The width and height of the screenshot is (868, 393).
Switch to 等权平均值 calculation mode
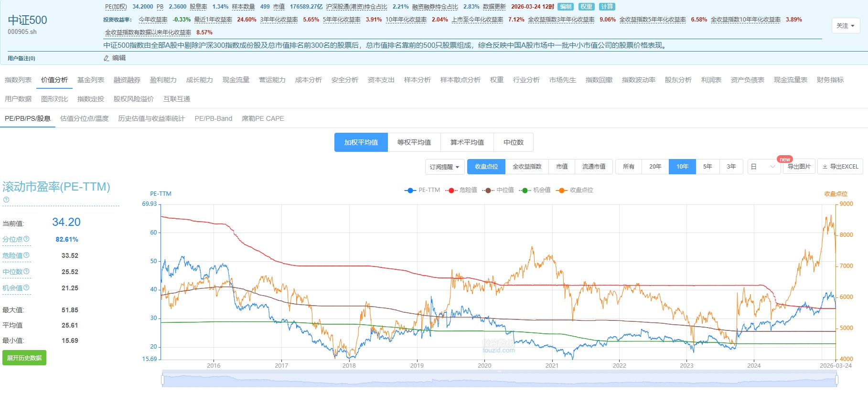414,142
